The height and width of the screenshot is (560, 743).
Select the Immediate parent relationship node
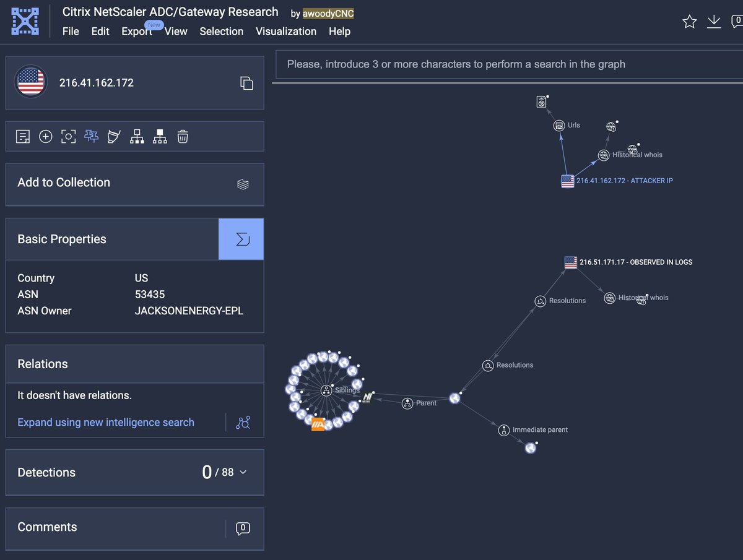504,430
